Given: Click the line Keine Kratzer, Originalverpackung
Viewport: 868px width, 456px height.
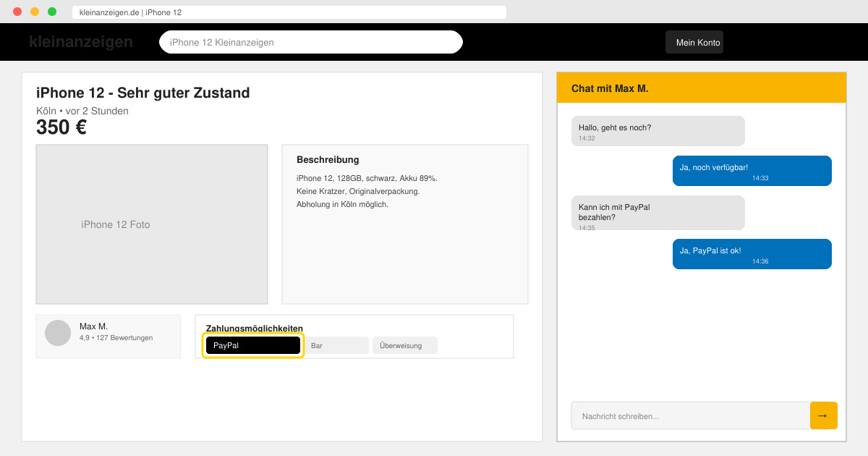Looking at the screenshot, I should pos(358,191).
